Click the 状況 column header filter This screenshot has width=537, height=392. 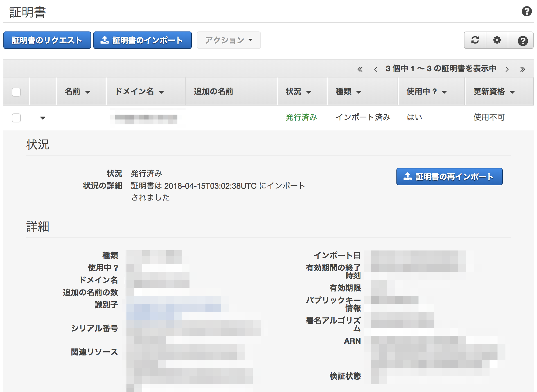click(298, 92)
